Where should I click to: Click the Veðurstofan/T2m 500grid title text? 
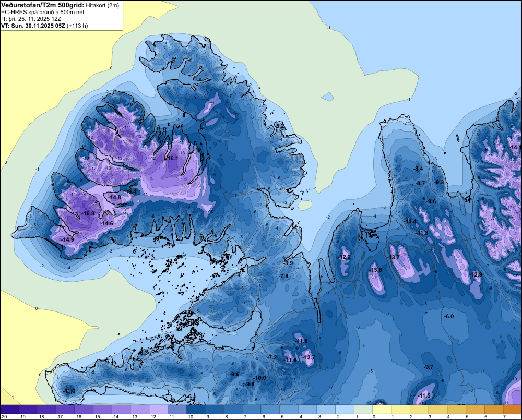coord(42,5)
